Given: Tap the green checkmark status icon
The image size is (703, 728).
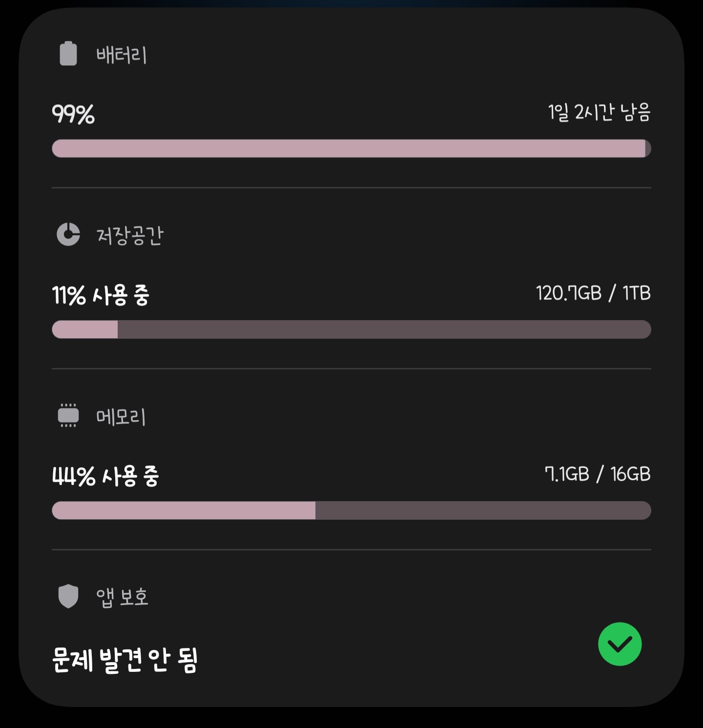Looking at the screenshot, I should 620,644.
